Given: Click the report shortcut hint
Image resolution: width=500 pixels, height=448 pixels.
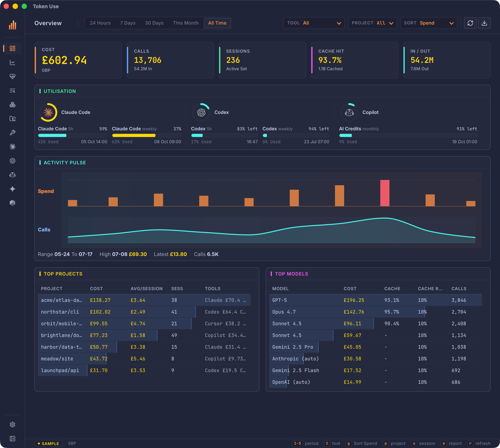Looking at the screenshot, I should pyautogui.click(x=451, y=443).
